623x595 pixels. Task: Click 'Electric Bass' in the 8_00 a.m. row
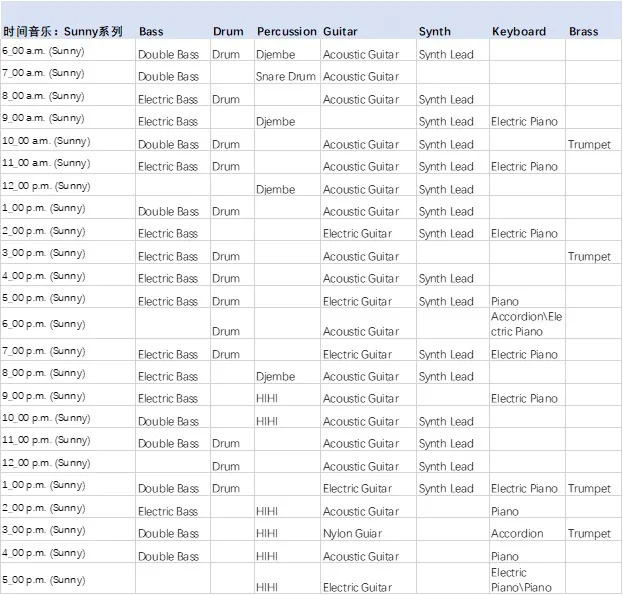click(168, 99)
